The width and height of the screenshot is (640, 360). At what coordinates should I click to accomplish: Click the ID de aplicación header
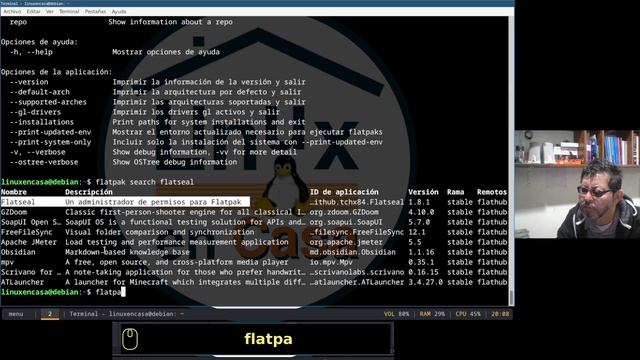[344, 192]
